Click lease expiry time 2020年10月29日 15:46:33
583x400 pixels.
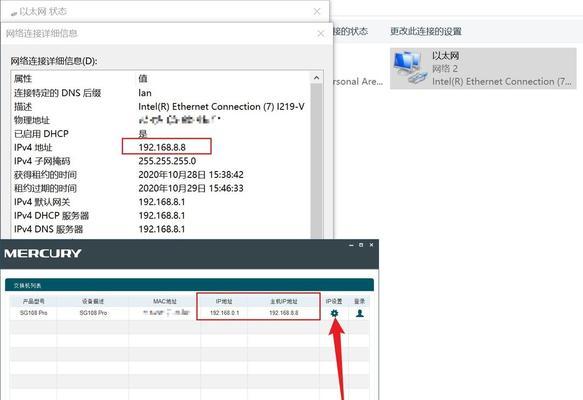click(191, 188)
